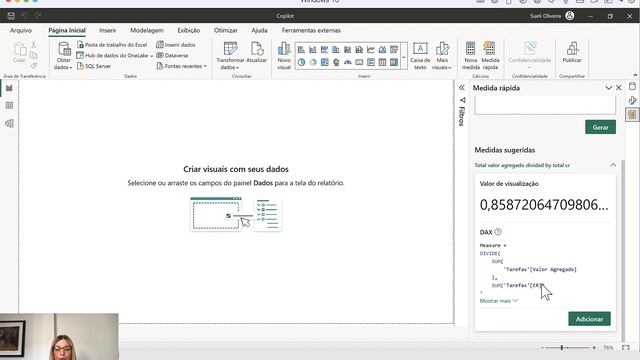Insert a map visual
Viewport: 640px width, 360px height.
tap(336, 62)
